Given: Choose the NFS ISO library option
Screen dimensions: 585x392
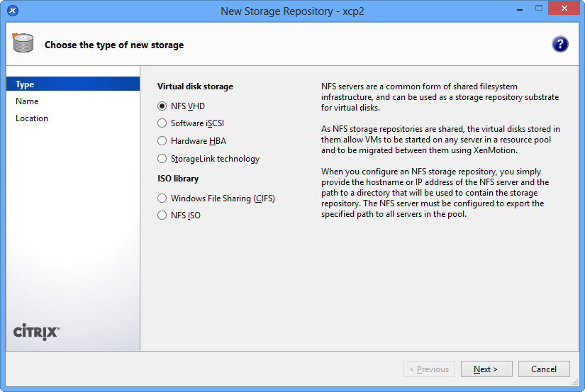Looking at the screenshot, I should pyautogui.click(x=162, y=215).
